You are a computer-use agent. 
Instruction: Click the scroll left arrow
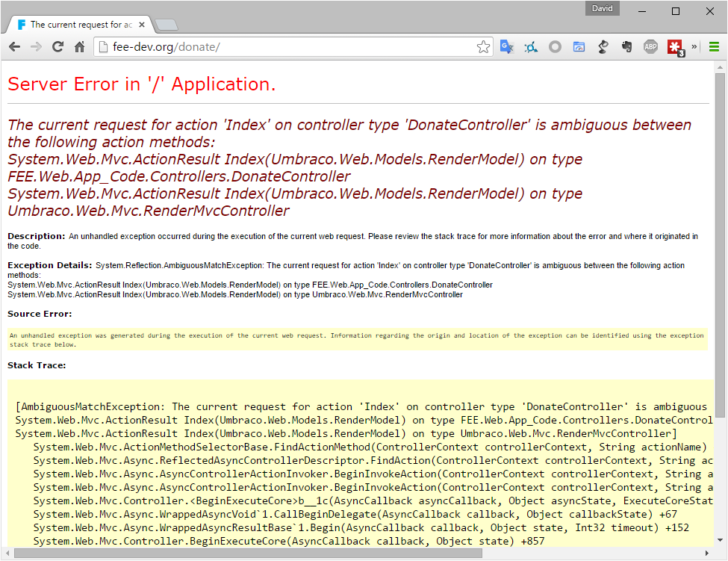coord(7,553)
